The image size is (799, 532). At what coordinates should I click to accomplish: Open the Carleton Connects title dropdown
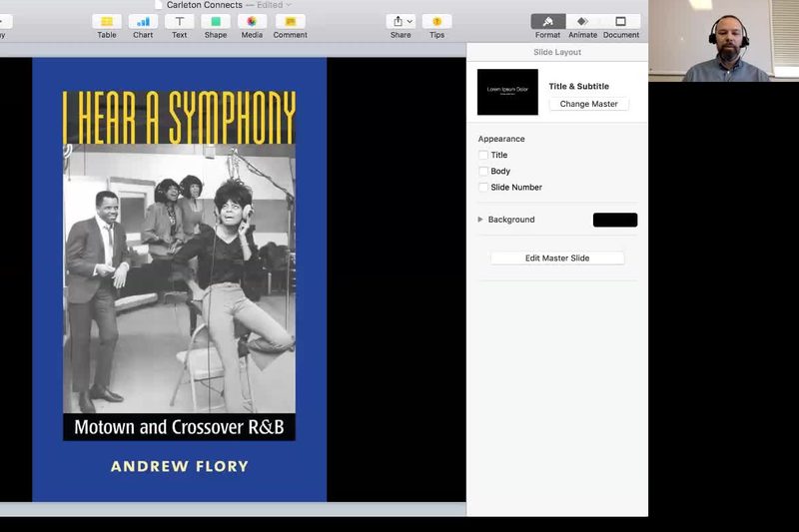coord(289,5)
